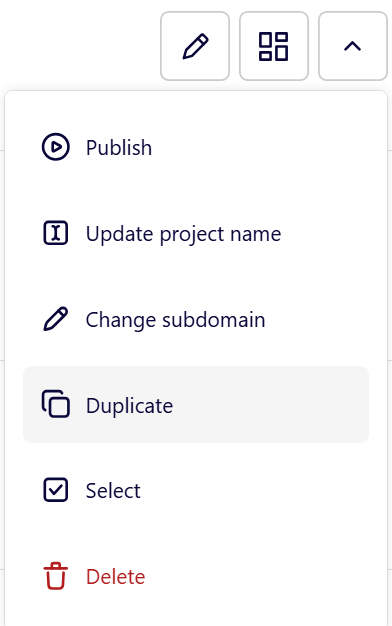Click the red trash can icon

pyautogui.click(x=55, y=576)
